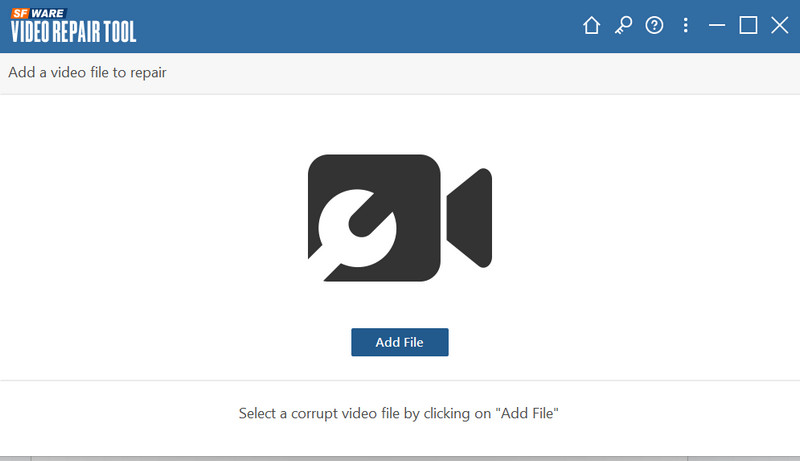Click the camera lens triangle of the video icon

pyautogui.click(x=471, y=218)
